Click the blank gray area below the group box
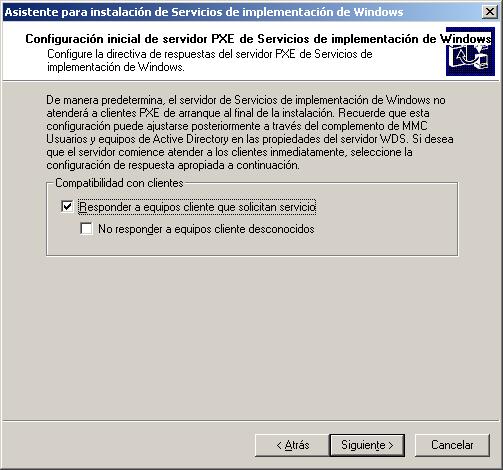503x470 pixels. tap(252, 337)
